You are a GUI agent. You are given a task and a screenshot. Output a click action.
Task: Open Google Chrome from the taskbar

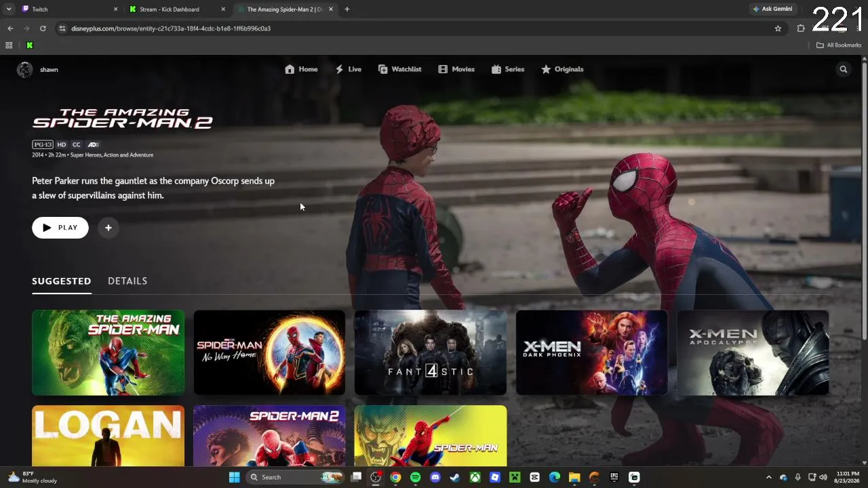pos(395,477)
